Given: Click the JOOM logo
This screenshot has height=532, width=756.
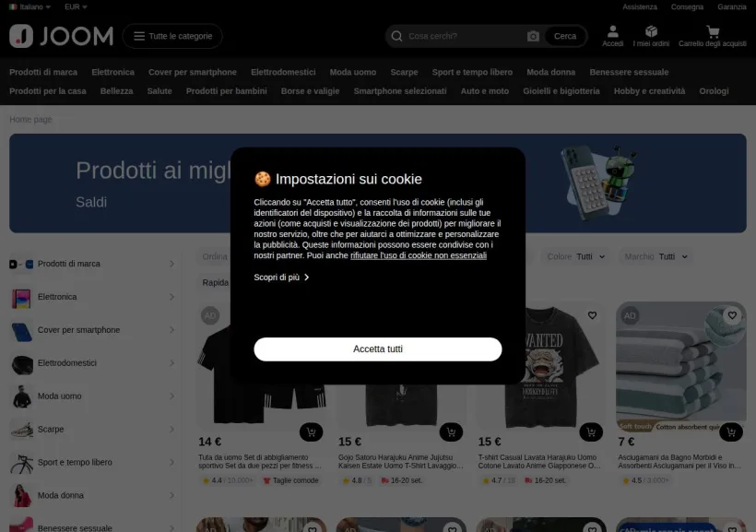Looking at the screenshot, I should coord(61,36).
